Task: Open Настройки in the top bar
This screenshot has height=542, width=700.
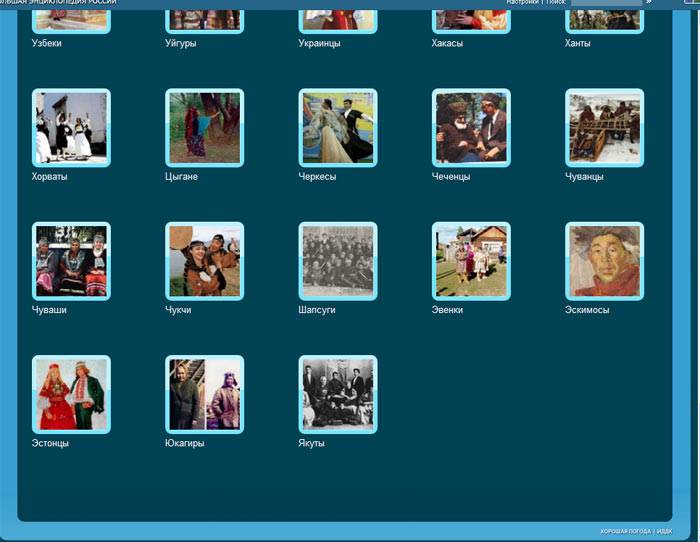Action: click(522, 2)
